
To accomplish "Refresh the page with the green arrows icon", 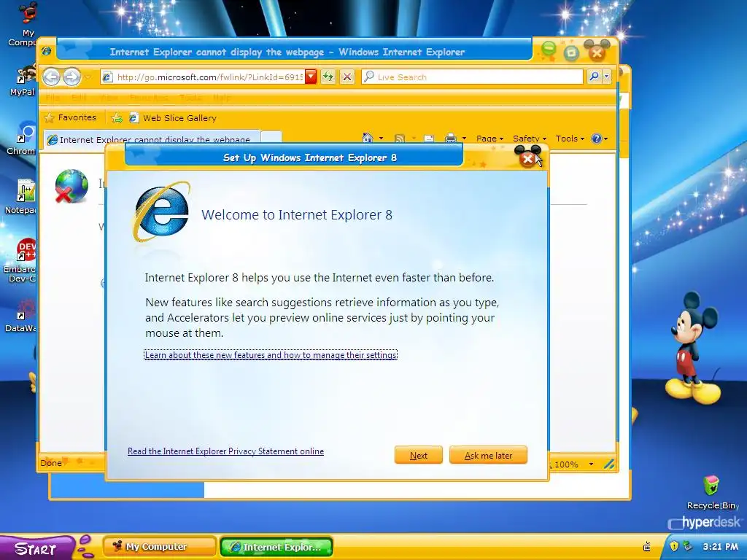I will (328, 77).
